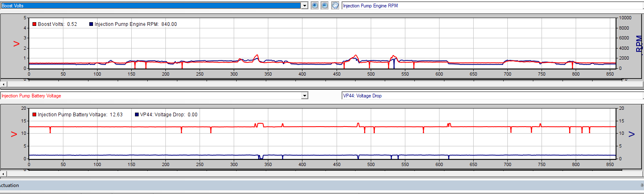Viewport: 644px width, 194px height.
Task: Click left arrow of lower chart scrollbar
Action: [3, 174]
